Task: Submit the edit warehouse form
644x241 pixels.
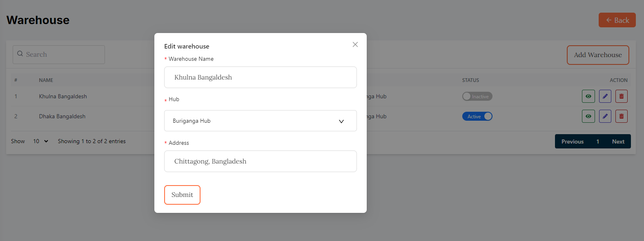Action: [182, 195]
